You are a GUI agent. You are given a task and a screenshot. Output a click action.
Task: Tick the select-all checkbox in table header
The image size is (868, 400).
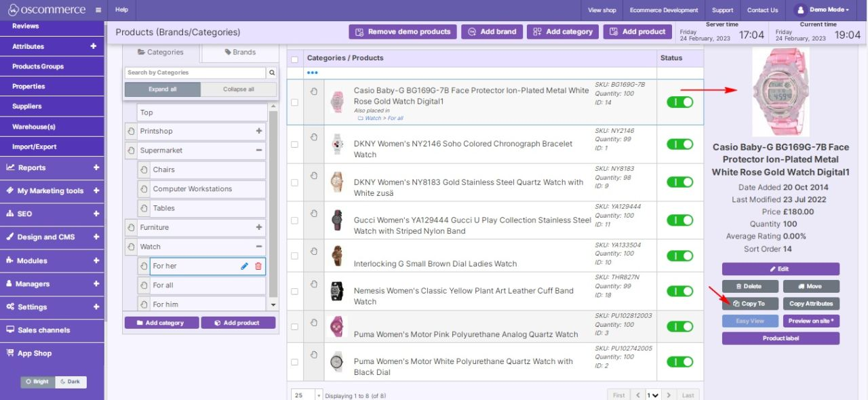point(294,59)
